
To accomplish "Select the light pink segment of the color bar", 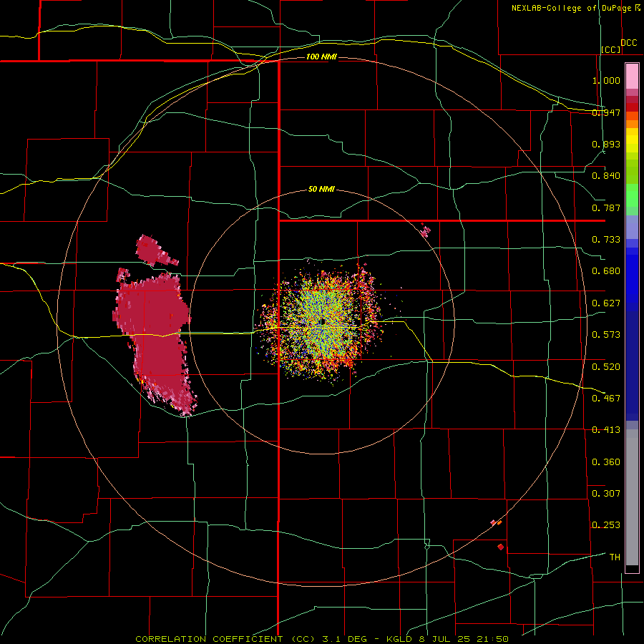I will click(632, 76).
